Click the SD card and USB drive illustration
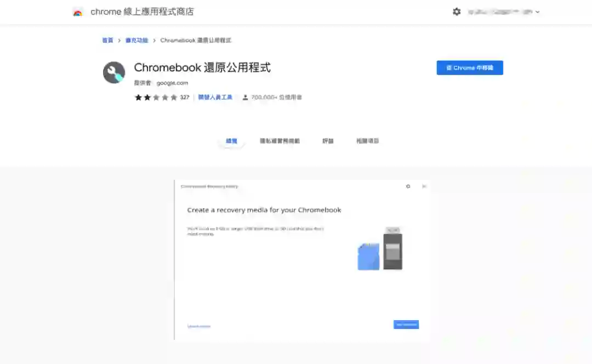Screen dimensions: 592x364 point(380,249)
